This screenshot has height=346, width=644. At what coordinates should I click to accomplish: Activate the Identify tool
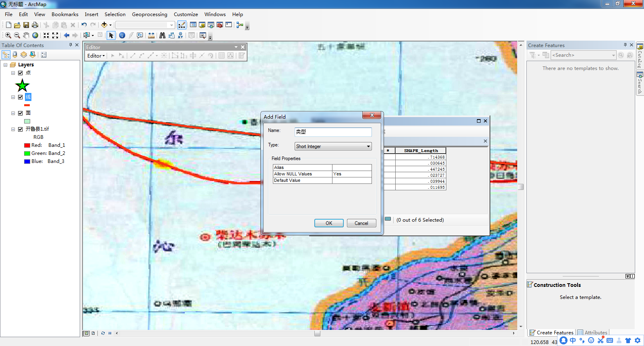122,35
